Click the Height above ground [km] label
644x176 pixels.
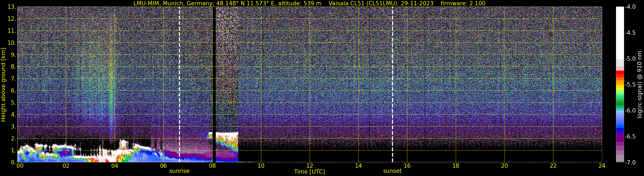pyautogui.click(x=3, y=85)
